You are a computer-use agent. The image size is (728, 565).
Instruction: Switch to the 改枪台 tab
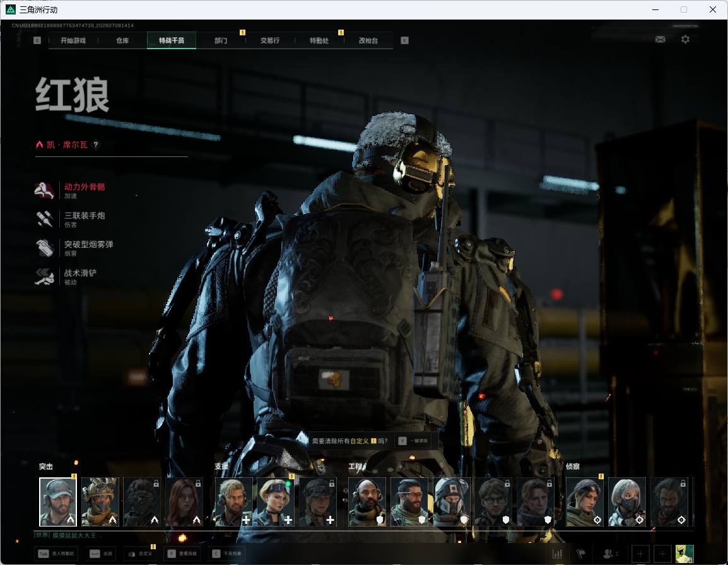(368, 40)
